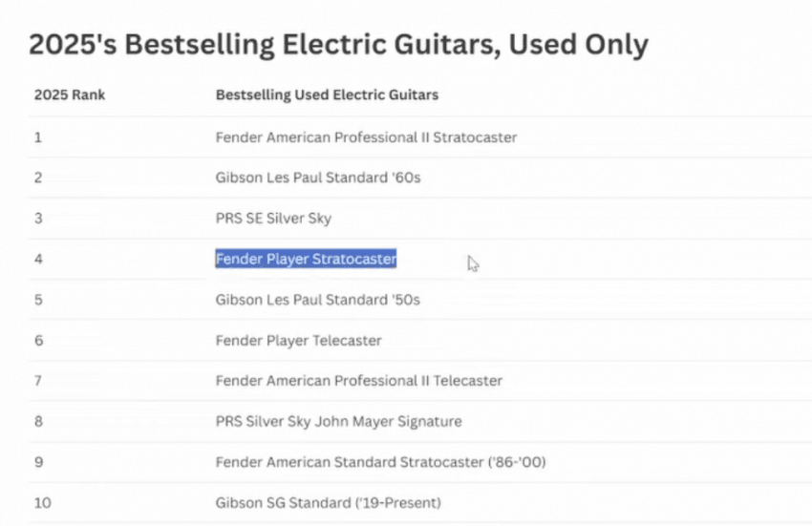Click the highlighted Fender Player Stratocaster text
This screenshot has width=812, height=526.
tap(306, 259)
